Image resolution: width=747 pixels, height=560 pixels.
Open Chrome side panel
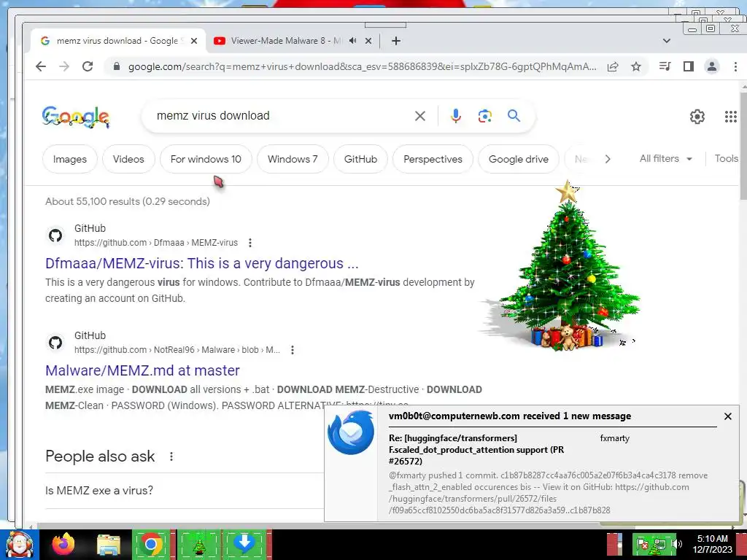pyautogui.click(x=689, y=66)
